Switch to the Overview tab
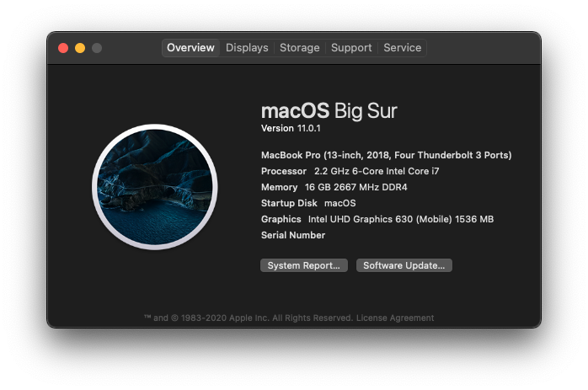The image size is (588, 390). [x=190, y=48]
